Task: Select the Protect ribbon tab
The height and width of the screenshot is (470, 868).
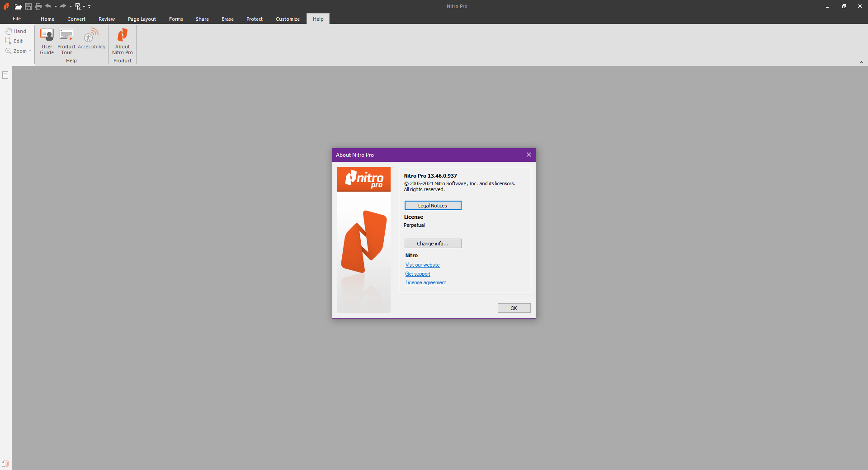Action: (255, 19)
